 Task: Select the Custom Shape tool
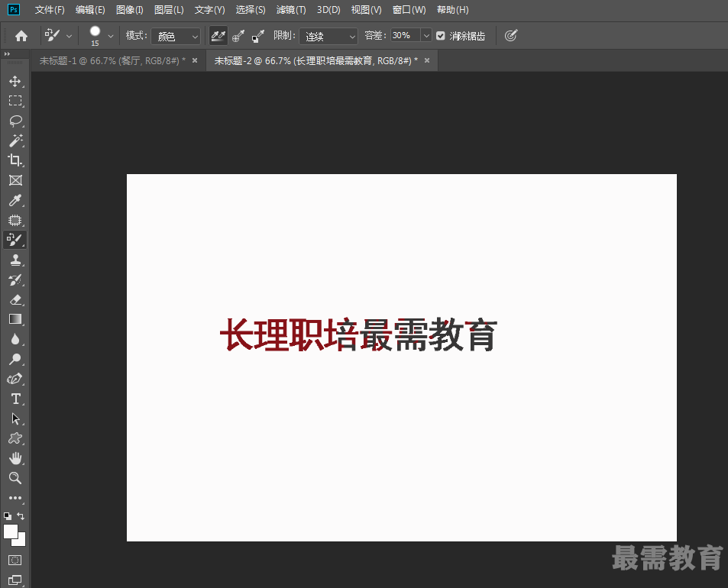point(15,438)
